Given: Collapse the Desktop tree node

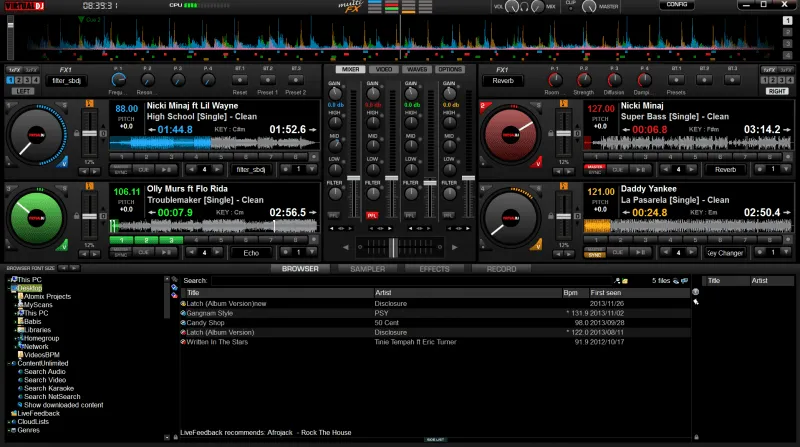Looking at the screenshot, I should point(9,288).
